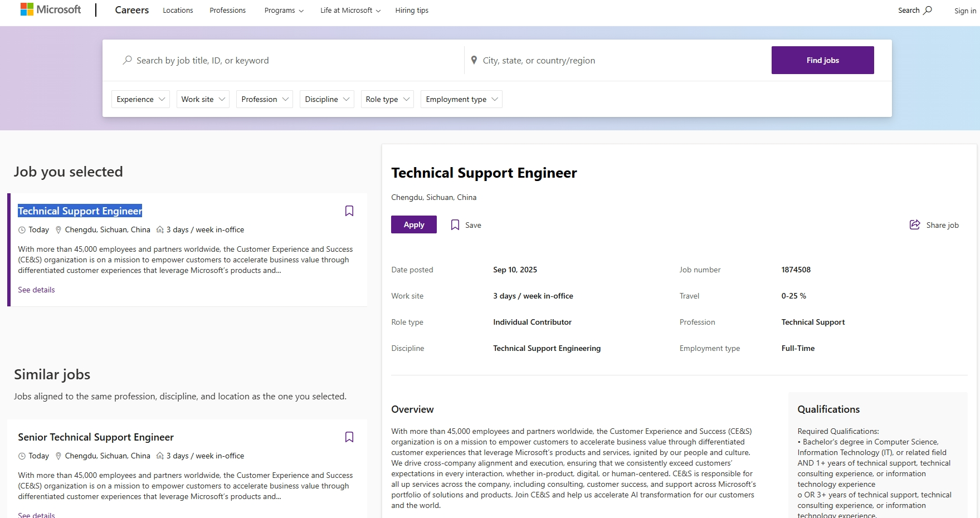Open the Work site filter dropdown
The height and width of the screenshot is (518, 980).
tap(203, 99)
